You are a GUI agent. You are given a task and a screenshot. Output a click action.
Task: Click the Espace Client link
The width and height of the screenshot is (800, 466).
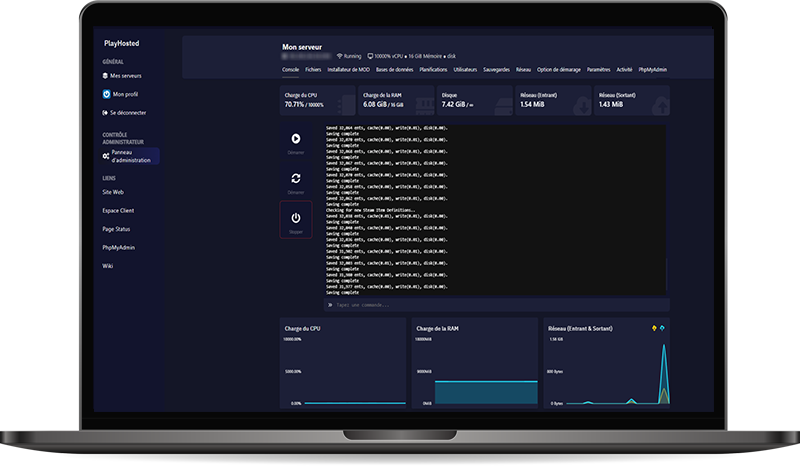(x=118, y=211)
